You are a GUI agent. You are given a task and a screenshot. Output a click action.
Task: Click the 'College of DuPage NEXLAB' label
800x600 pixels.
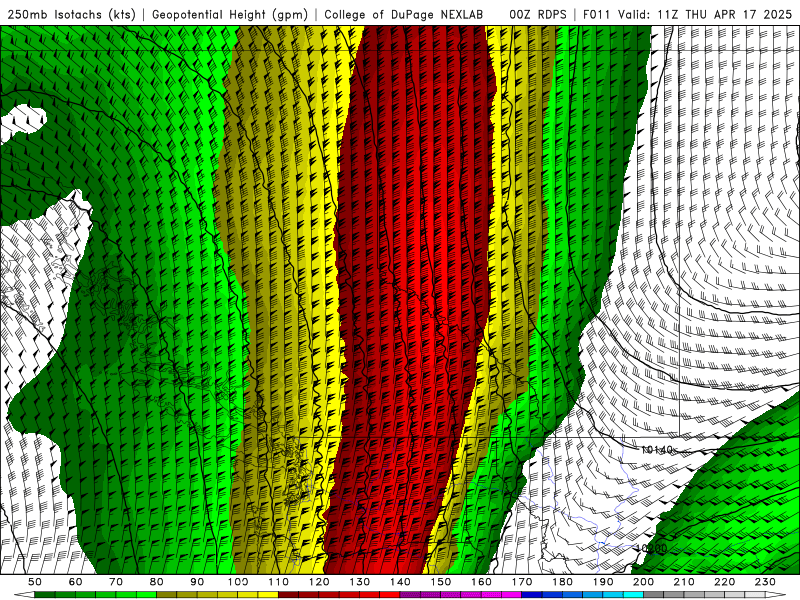coord(404,15)
